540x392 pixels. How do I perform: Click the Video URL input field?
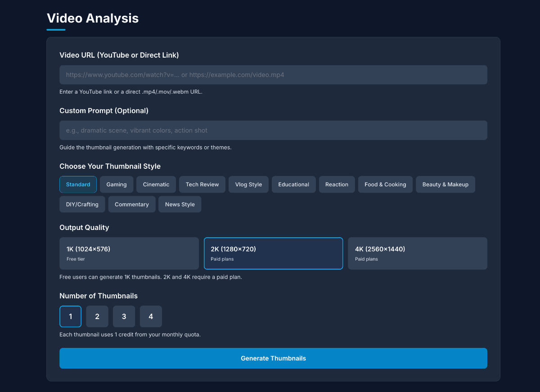click(x=273, y=75)
